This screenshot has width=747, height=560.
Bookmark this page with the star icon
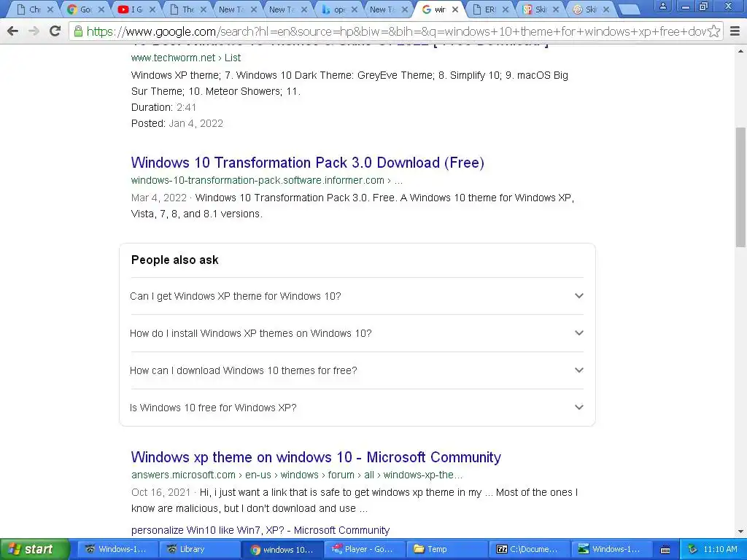pyautogui.click(x=713, y=31)
